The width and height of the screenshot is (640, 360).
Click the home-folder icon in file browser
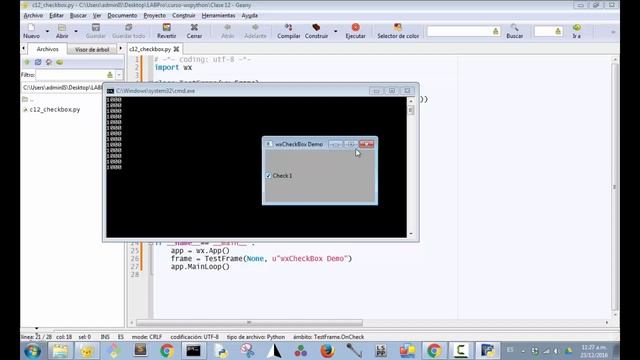pyautogui.click(x=49, y=62)
